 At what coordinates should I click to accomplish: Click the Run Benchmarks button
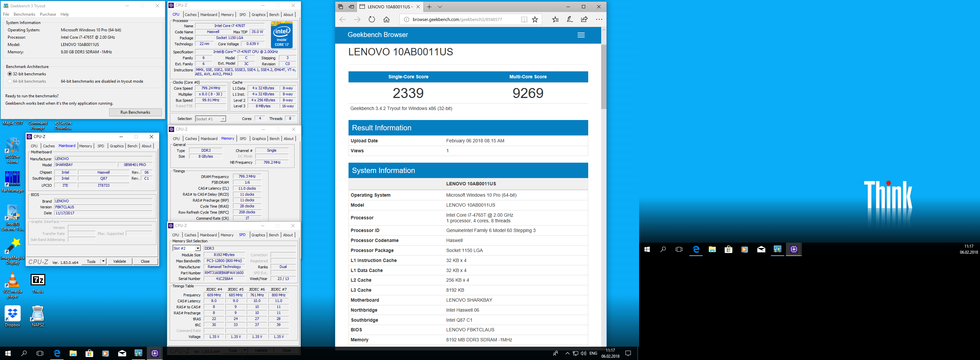coord(135,112)
